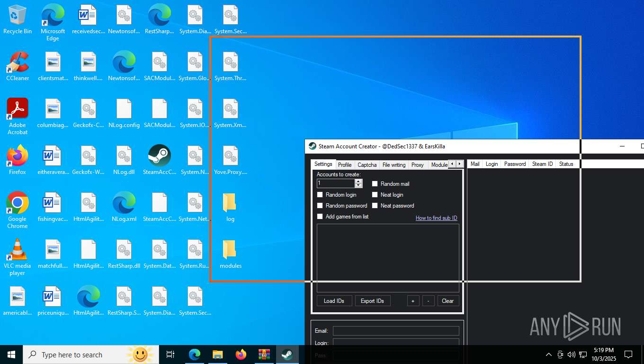Select the clientsmat image file icon
The height and width of the screenshot is (364, 644).
(x=53, y=66)
